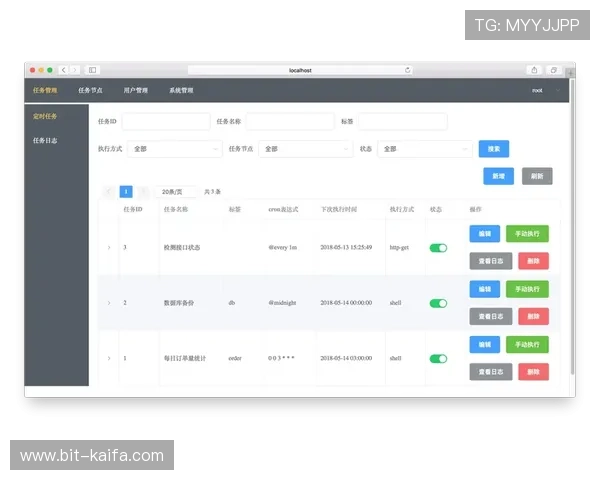Screen dimensions: 600x480
Task: Click the @every 1m cron value
Action: (x=282, y=247)
